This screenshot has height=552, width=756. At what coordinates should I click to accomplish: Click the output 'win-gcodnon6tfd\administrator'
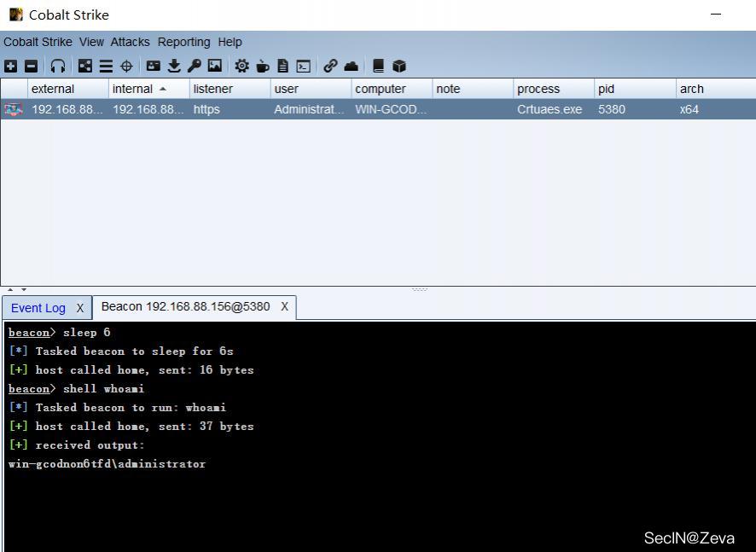pyautogui.click(x=107, y=464)
